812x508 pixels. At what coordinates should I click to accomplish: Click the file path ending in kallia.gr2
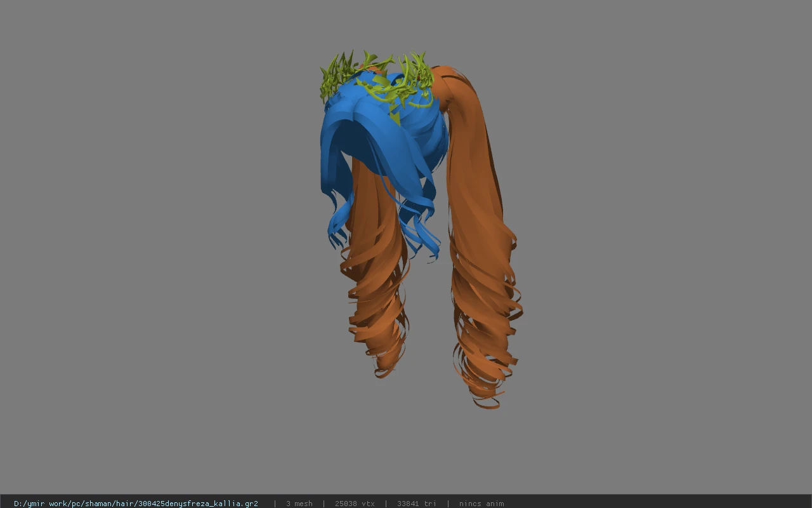click(x=136, y=504)
